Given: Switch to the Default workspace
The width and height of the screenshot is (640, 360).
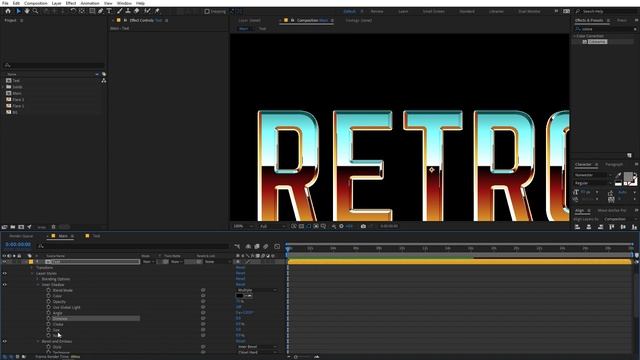Looking at the screenshot, I should [x=350, y=11].
